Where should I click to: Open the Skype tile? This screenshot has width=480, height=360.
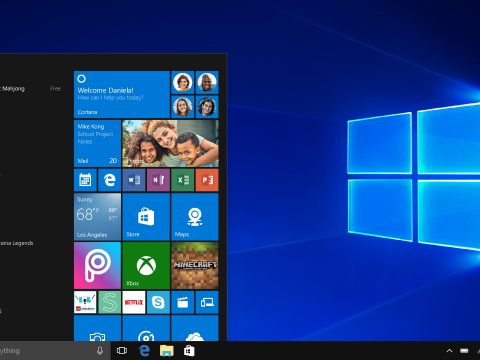click(x=158, y=302)
